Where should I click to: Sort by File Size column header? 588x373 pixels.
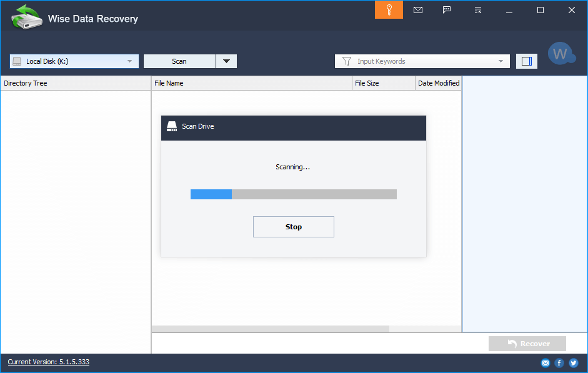tap(384, 83)
